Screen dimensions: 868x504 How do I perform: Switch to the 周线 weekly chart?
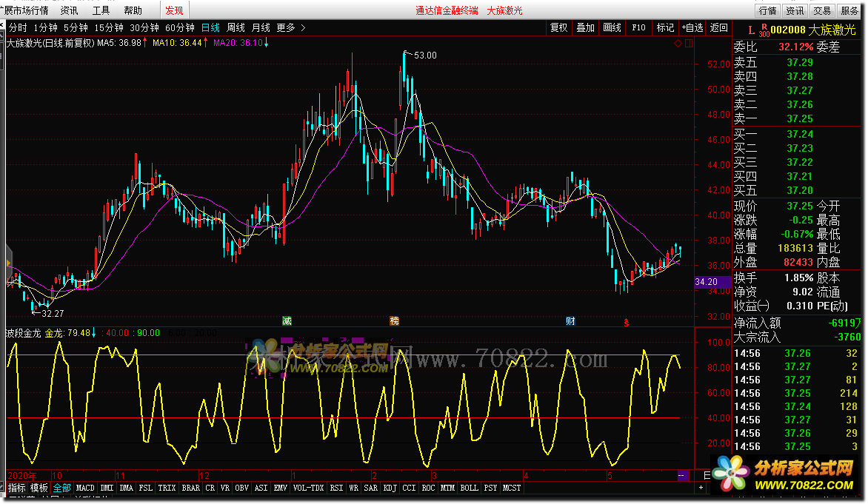(x=236, y=27)
